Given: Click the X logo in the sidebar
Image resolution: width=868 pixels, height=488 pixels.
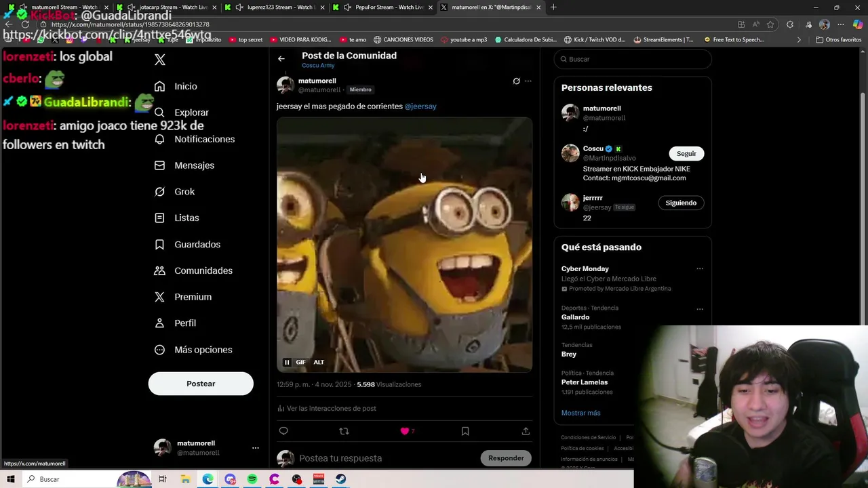Looking at the screenshot, I should tap(160, 60).
